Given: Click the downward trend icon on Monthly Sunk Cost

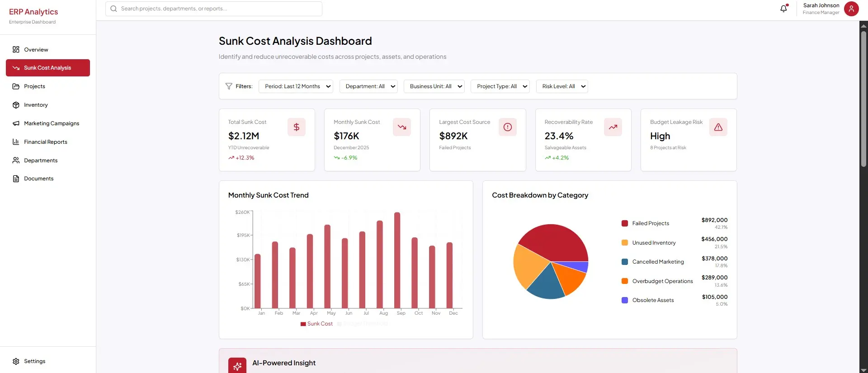Looking at the screenshot, I should click(401, 127).
